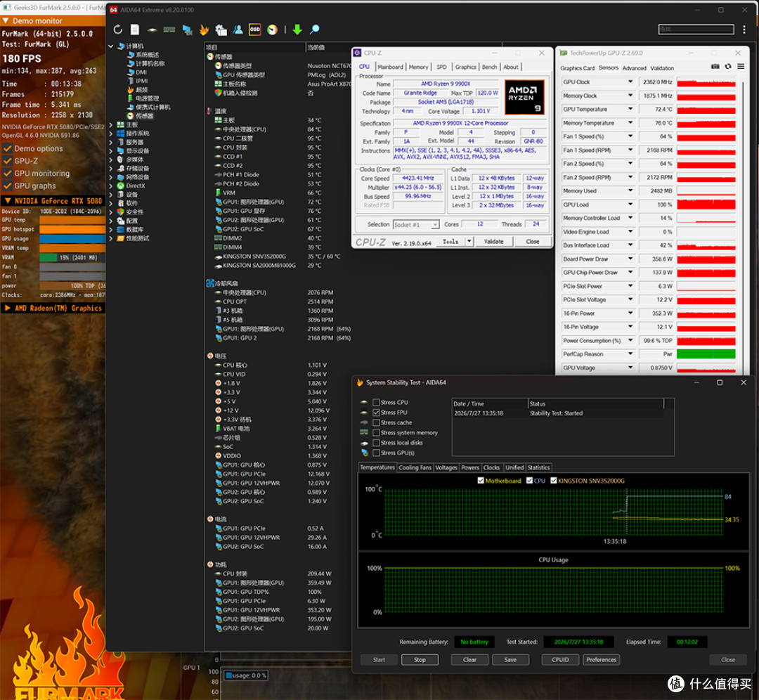
Task: Switch to GPU-Z Graphics Card tab
Action: [x=578, y=68]
